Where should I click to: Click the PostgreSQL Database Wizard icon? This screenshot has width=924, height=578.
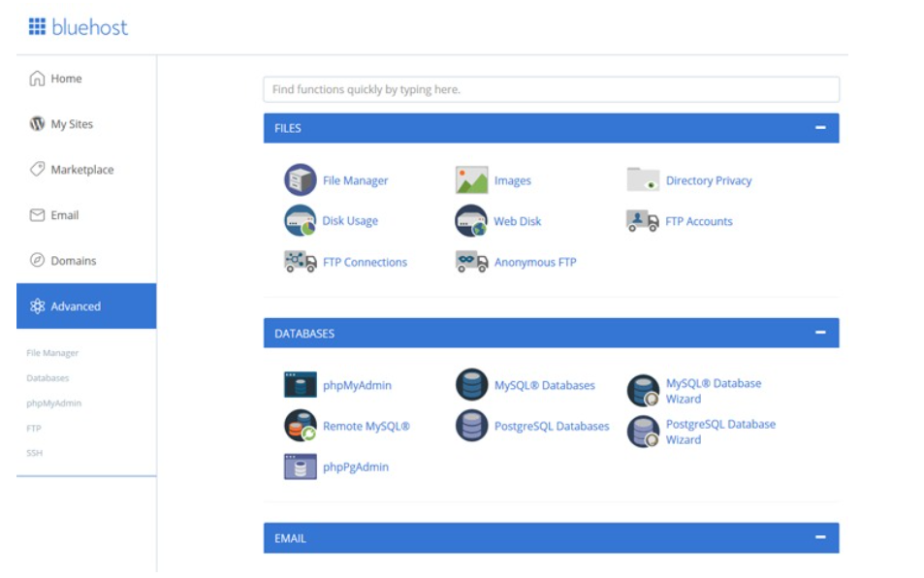pos(643,432)
